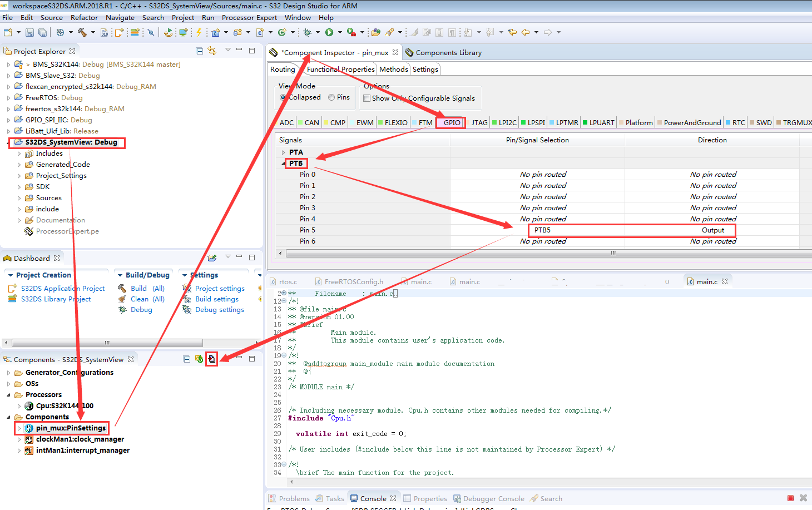
Task: Click the Last Edit Location arrow icon
Action: 512,32
